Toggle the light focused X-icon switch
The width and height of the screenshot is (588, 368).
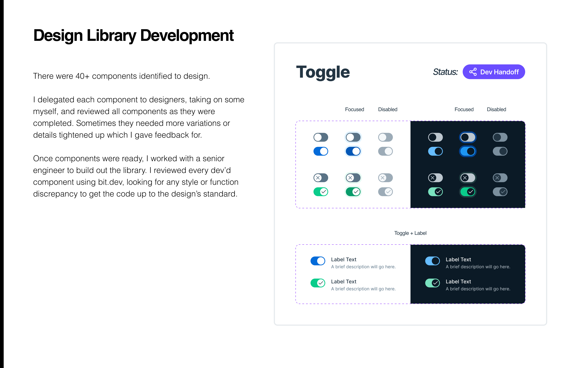[x=353, y=178]
